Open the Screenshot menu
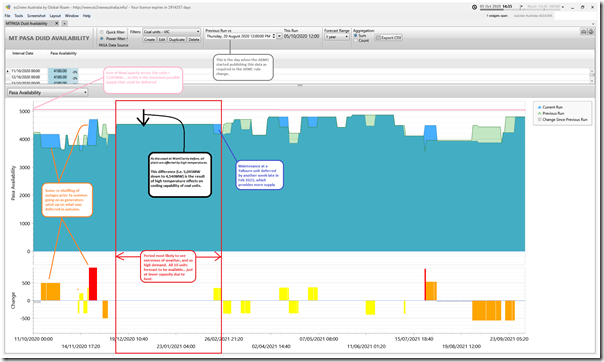 click(x=36, y=16)
